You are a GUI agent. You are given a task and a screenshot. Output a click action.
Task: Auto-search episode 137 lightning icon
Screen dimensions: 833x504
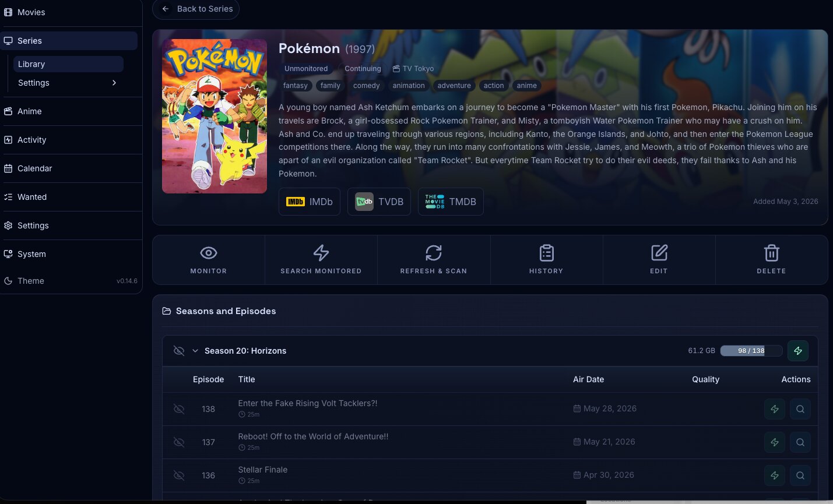775,442
